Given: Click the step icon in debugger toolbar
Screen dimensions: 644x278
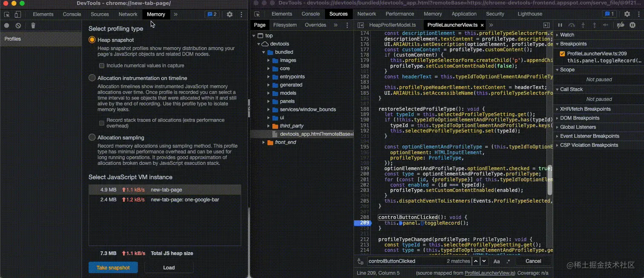Looking at the screenshot, I should (605, 25).
